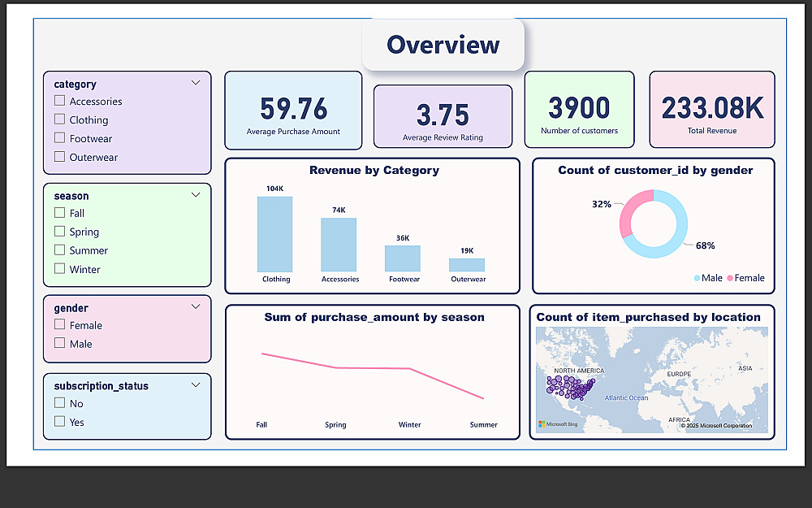
Task: Click the Average Purchase Amount card
Action: 293,111
